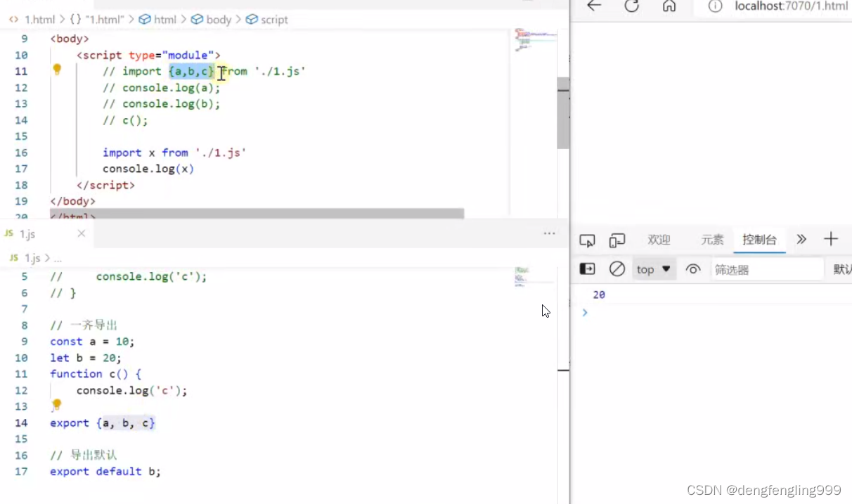The image size is (852, 504).
Task: Click the lightbulb on line 13 in 1.js
Action: coord(57,405)
